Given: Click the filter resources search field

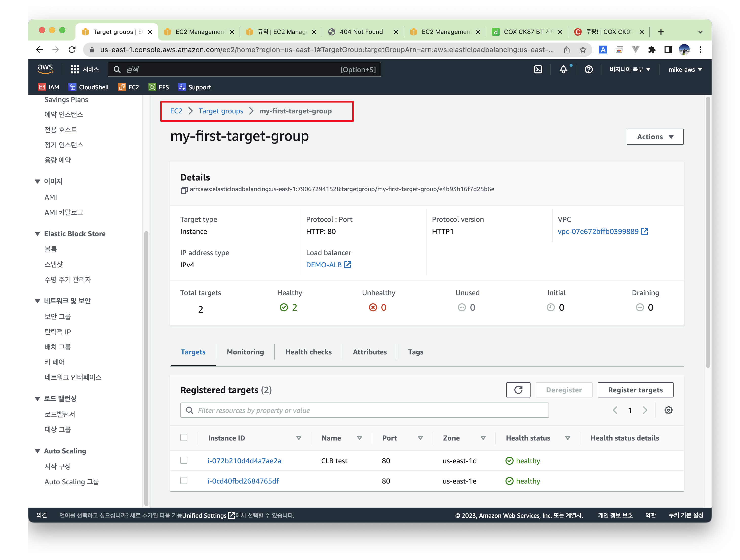Looking at the screenshot, I should click(365, 410).
